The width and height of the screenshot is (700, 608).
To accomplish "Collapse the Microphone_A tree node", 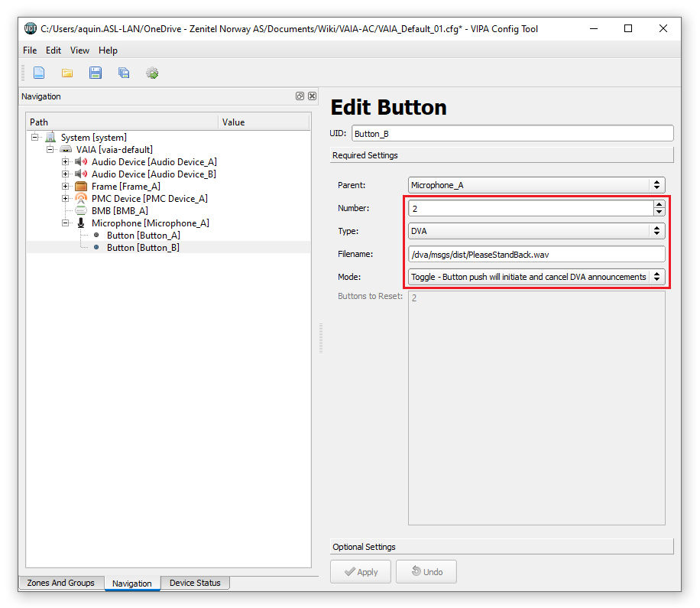I will pos(66,223).
